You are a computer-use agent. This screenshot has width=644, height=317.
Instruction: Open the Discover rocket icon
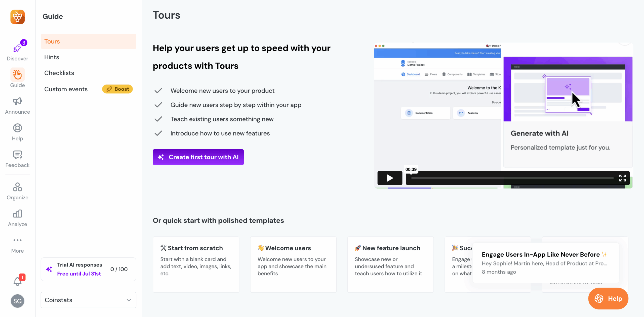pos(17,48)
